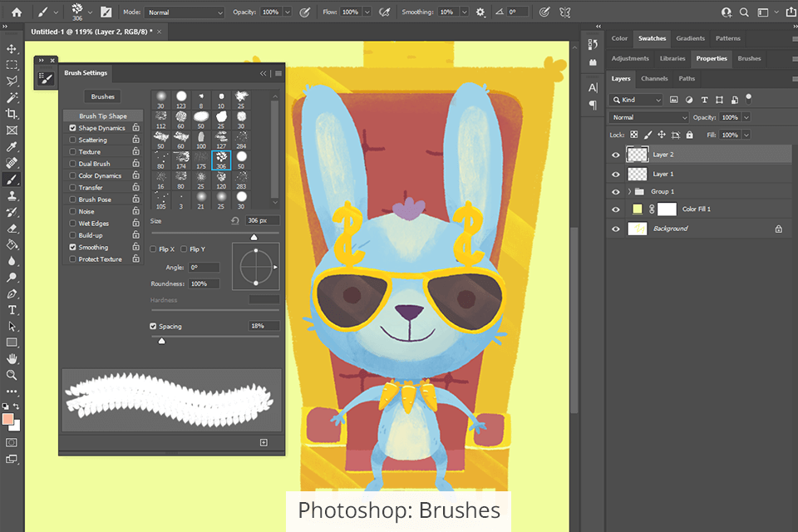Click the Roundness input field
Image resolution: width=798 pixels, height=532 pixels.
coord(204,283)
